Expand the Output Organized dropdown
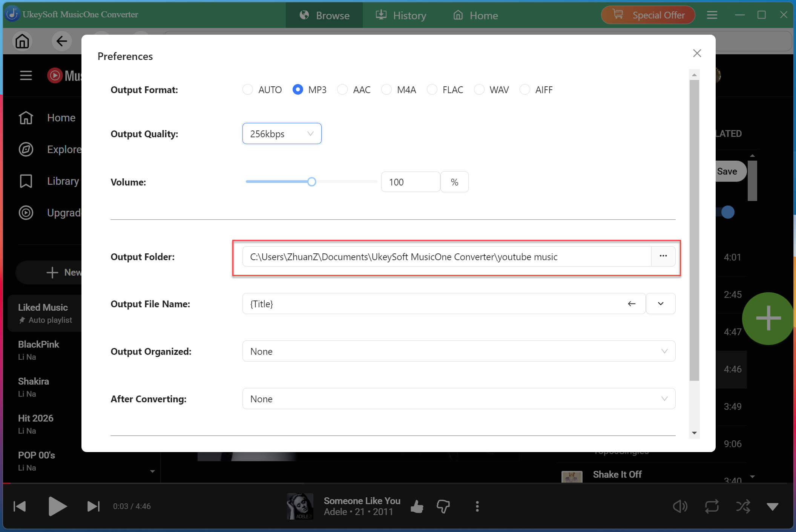 pos(459,351)
